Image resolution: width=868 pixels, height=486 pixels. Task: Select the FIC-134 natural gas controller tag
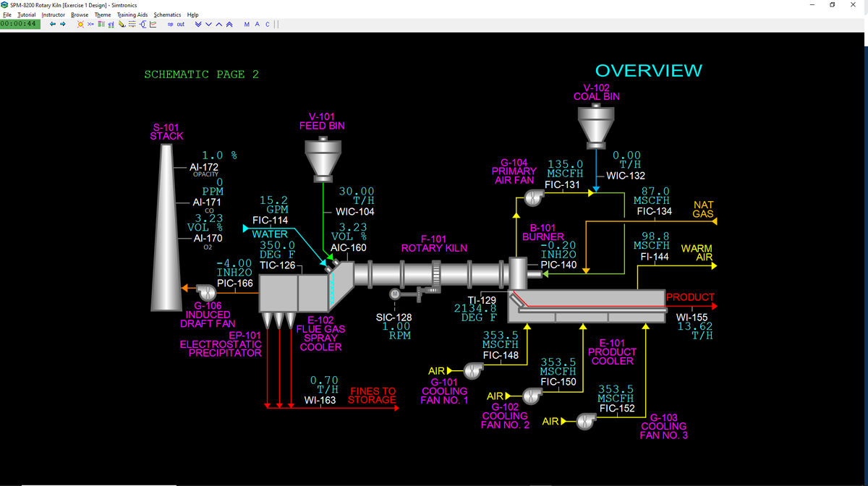(655, 212)
